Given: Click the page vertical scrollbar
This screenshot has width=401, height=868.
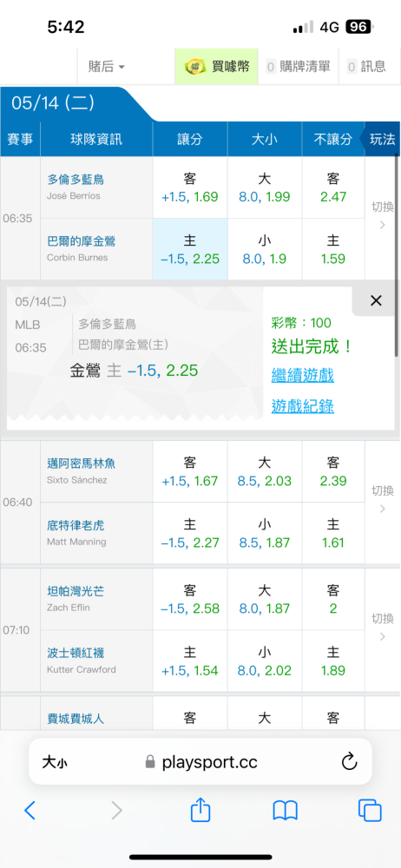Looking at the screenshot, I should click(x=397, y=247).
